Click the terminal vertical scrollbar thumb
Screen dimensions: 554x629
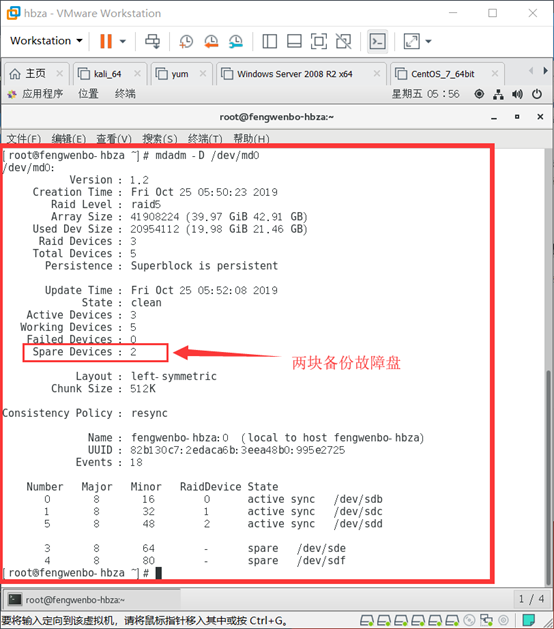(x=548, y=478)
